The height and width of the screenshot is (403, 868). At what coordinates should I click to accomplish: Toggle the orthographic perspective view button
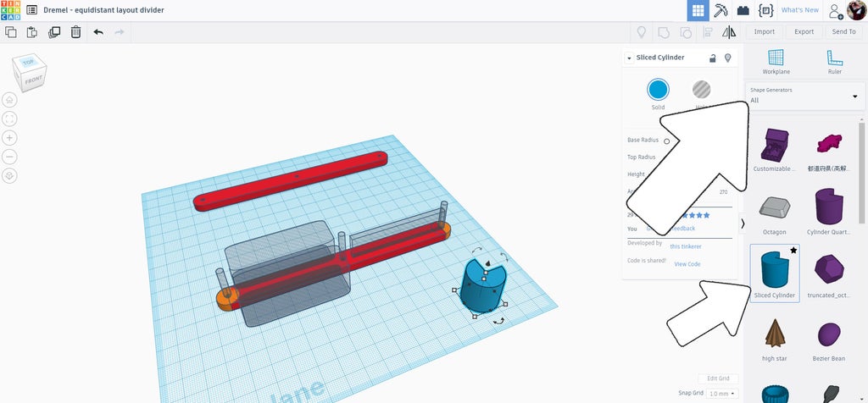click(9, 176)
